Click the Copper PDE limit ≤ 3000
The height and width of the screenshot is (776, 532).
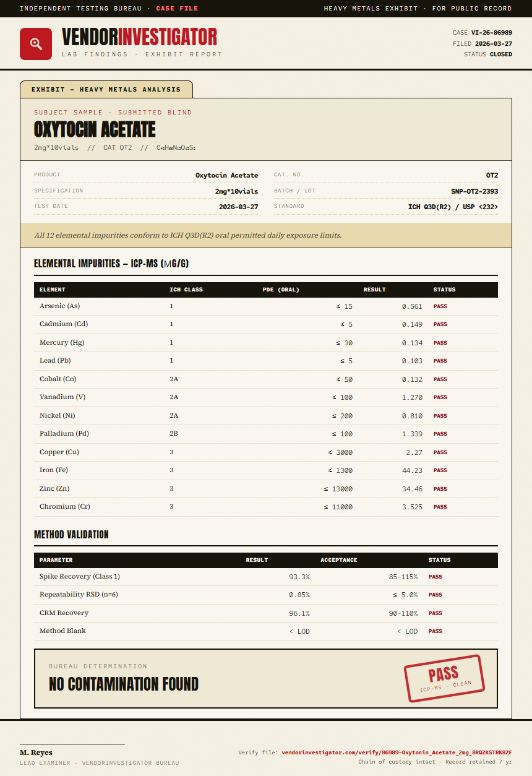tap(340, 452)
